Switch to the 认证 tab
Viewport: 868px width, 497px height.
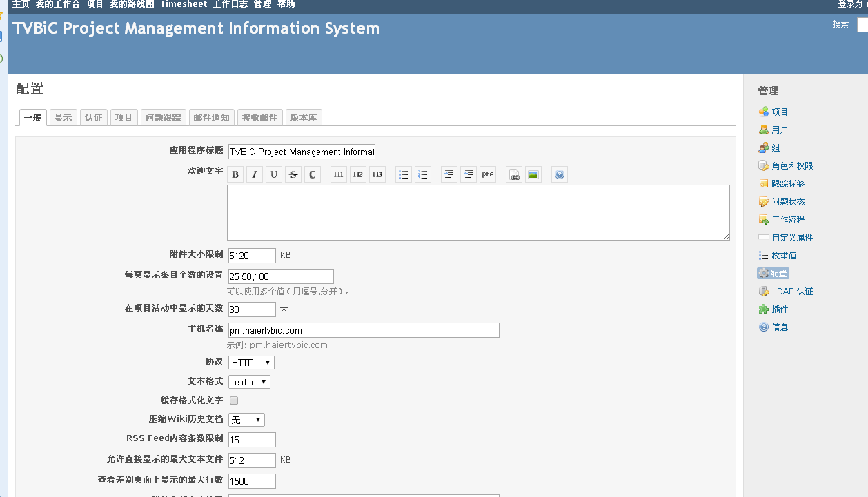93,118
